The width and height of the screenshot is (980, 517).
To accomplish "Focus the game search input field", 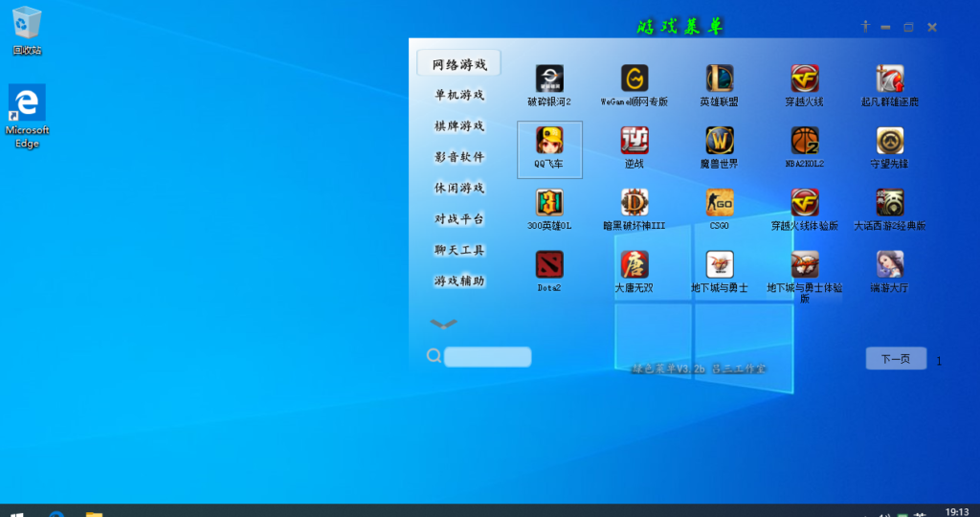I will [487, 357].
